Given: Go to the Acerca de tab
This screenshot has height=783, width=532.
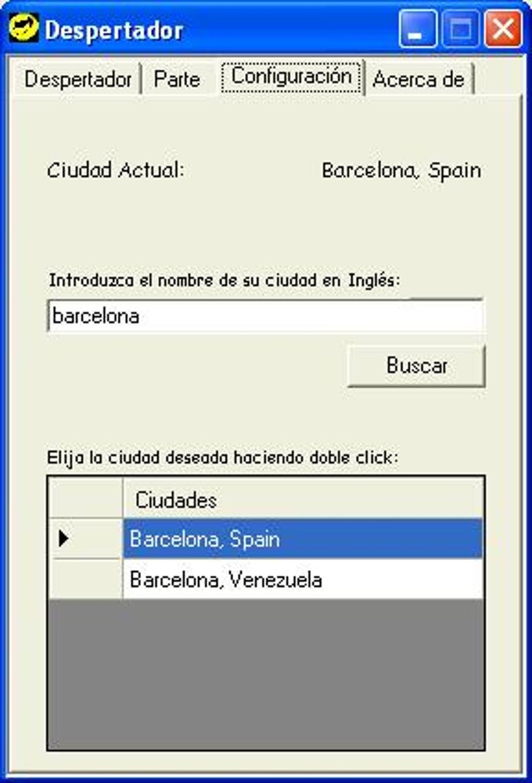Looking at the screenshot, I should click(x=419, y=79).
